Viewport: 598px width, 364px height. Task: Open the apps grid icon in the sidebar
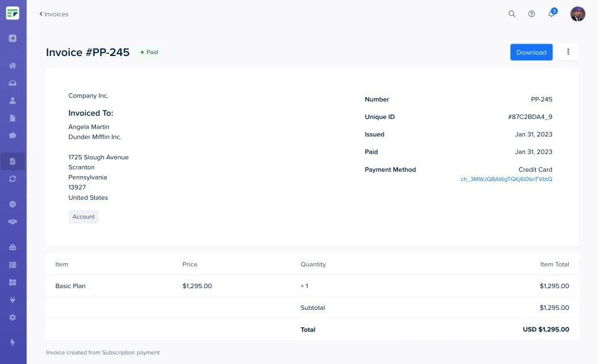tap(12, 282)
